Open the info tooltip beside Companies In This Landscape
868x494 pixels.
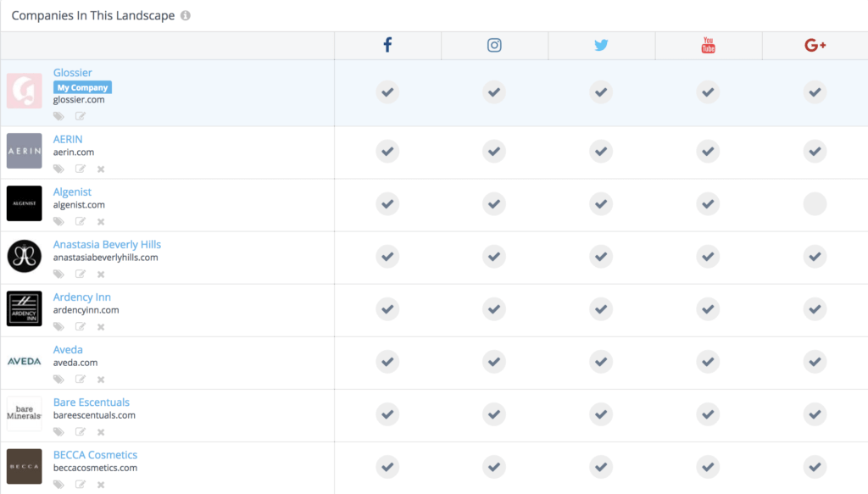click(185, 15)
